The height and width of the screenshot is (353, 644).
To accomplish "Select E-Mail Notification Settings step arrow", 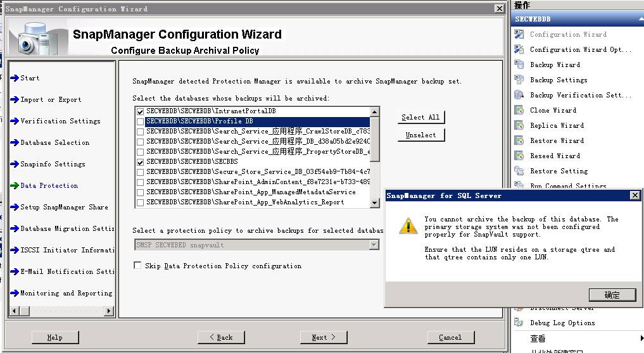I will tap(15, 271).
